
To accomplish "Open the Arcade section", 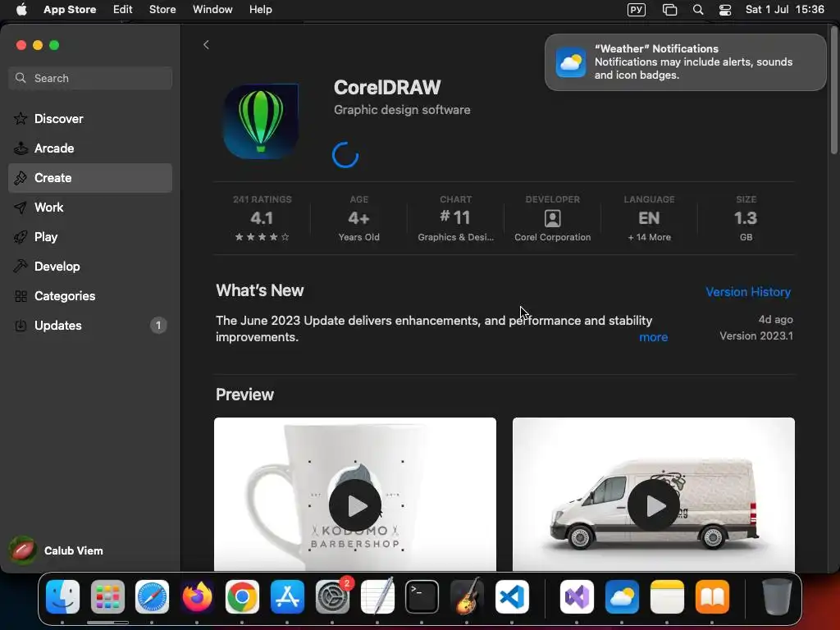I will tap(90, 148).
